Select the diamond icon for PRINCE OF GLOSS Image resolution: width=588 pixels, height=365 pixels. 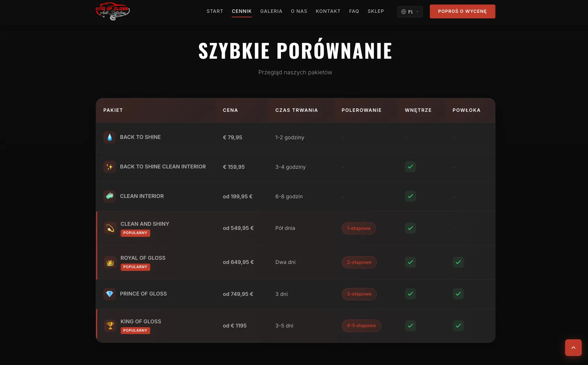(109, 294)
